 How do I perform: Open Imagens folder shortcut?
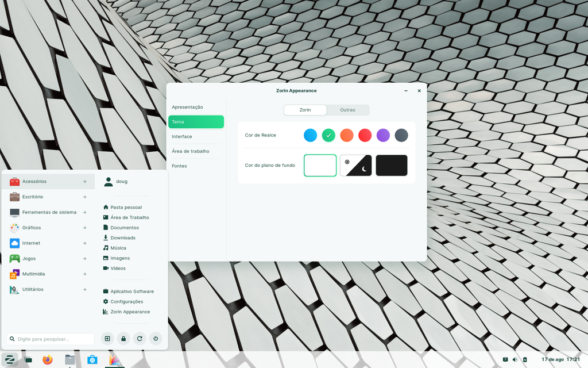point(116,258)
